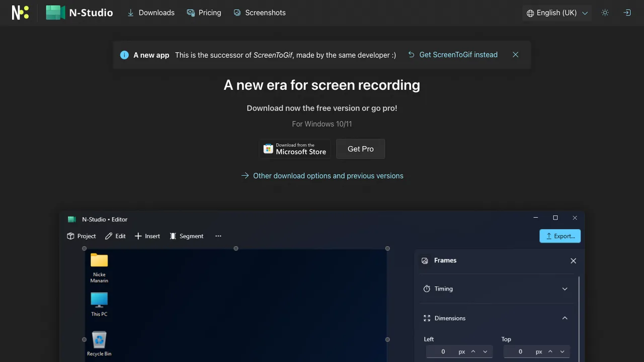The width and height of the screenshot is (644, 362).
Task: Click the top-right crop handle
Action: pos(387,248)
